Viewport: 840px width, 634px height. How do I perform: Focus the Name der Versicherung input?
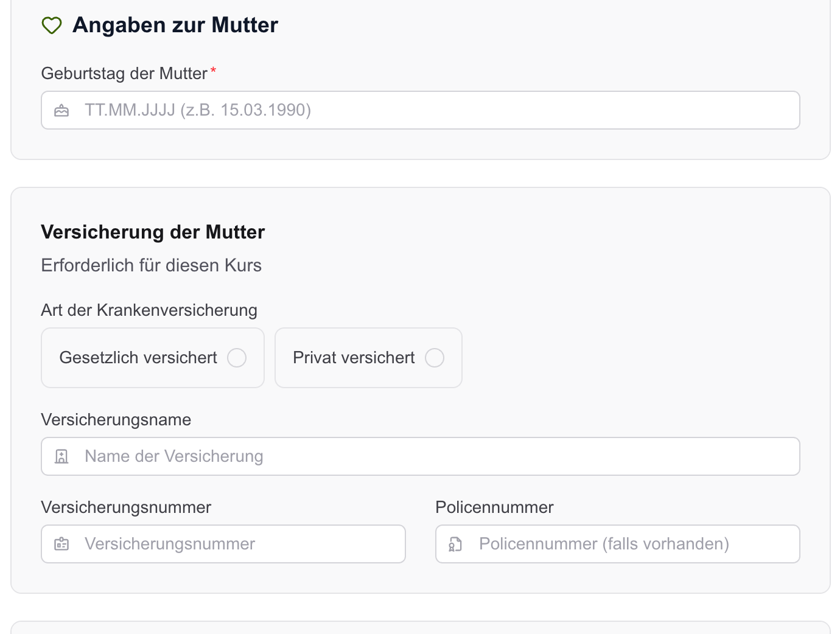point(420,456)
